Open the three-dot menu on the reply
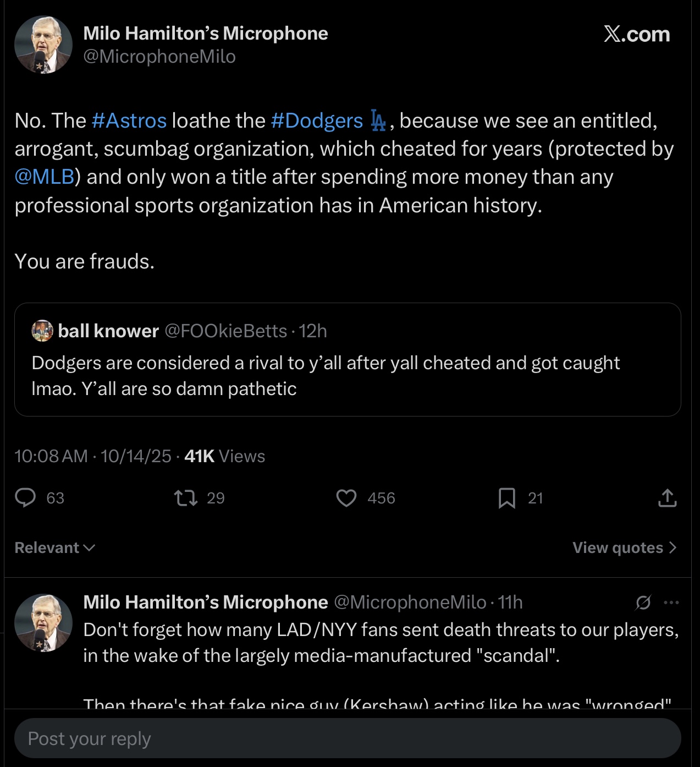 click(x=671, y=602)
